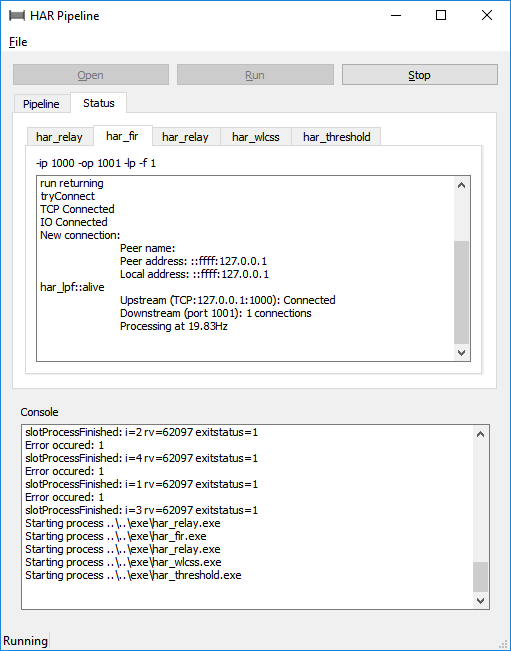Open the File menu

click(x=18, y=42)
